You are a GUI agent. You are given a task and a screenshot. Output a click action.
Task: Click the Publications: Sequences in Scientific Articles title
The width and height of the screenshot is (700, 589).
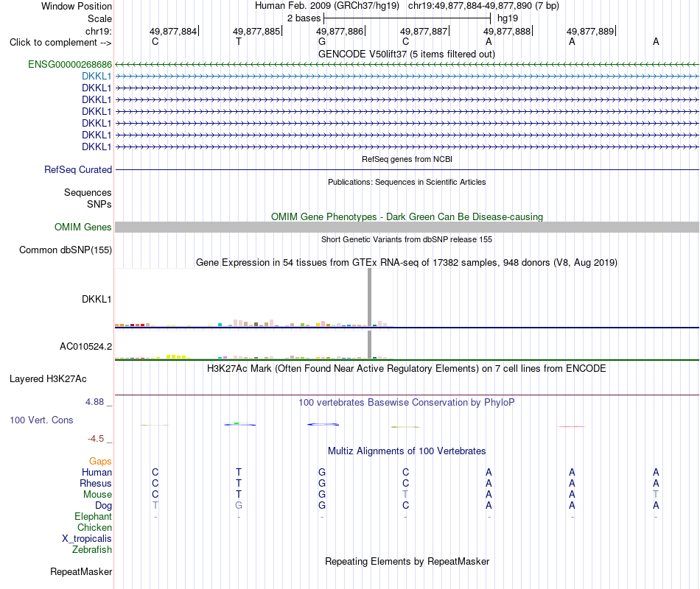click(407, 182)
